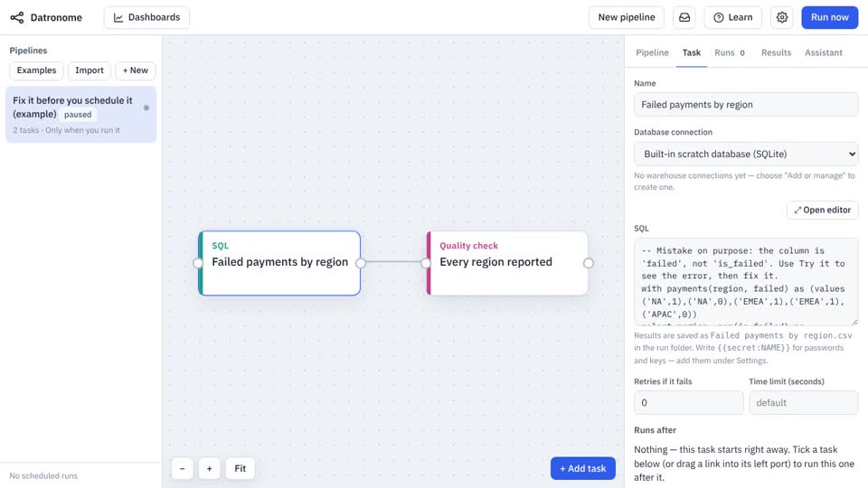Click the Add task button
The height and width of the screenshot is (488, 868).
click(x=583, y=469)
